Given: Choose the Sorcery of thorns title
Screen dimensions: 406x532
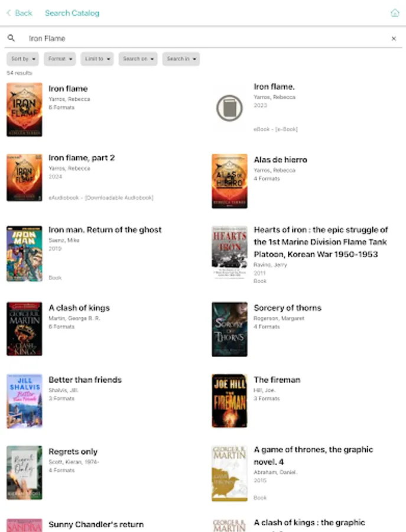Looking at the screenshot, I should pyautogui.click(x=288, y=308).
